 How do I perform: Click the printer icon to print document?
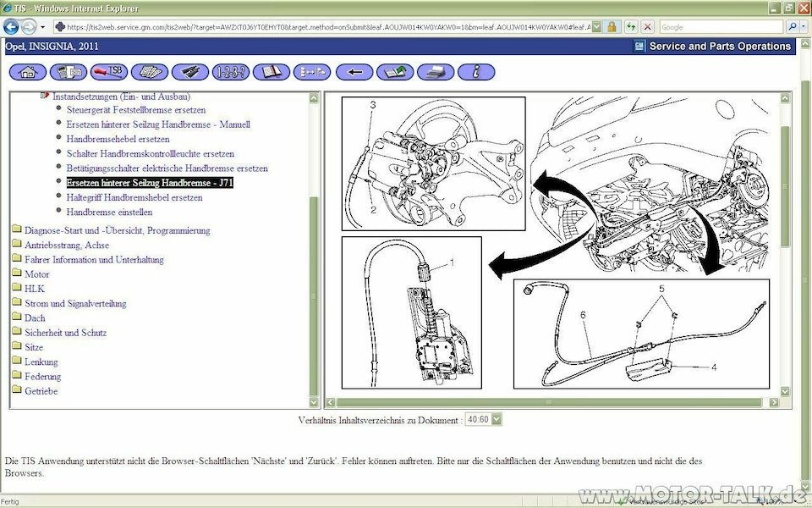coord(436,72)
